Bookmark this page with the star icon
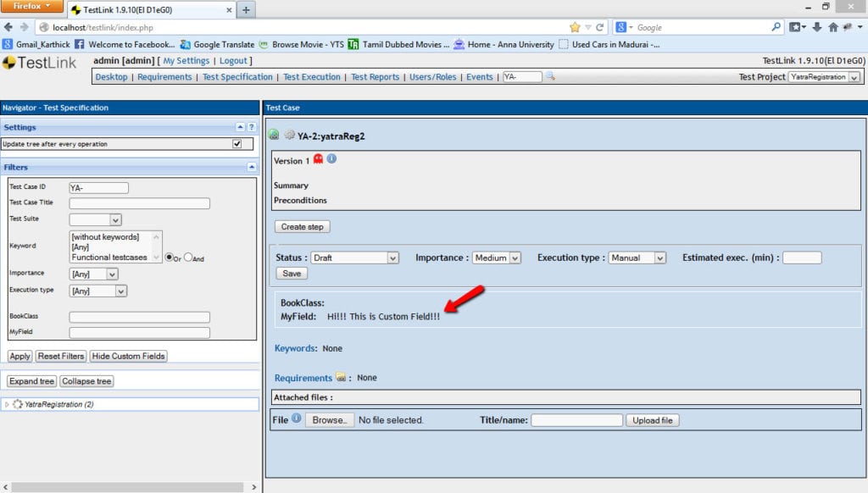This screenshot has height=493, width=868. click(575, 27)
